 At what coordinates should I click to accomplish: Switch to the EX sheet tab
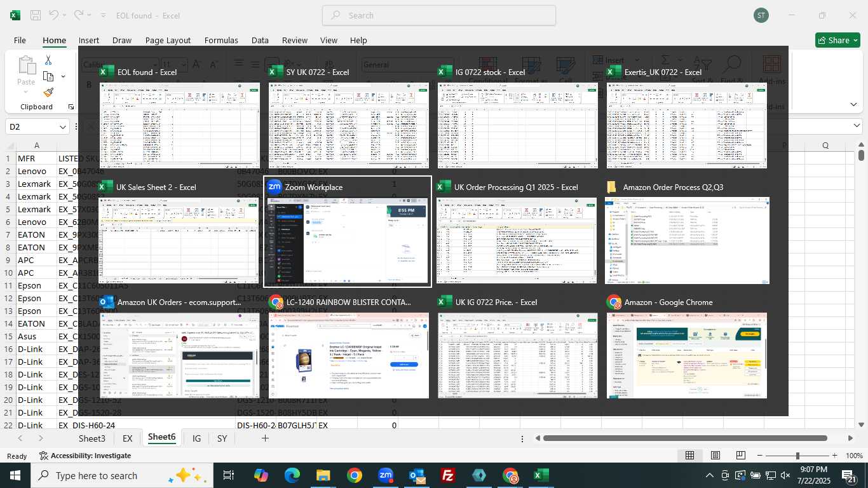[128, 438]
